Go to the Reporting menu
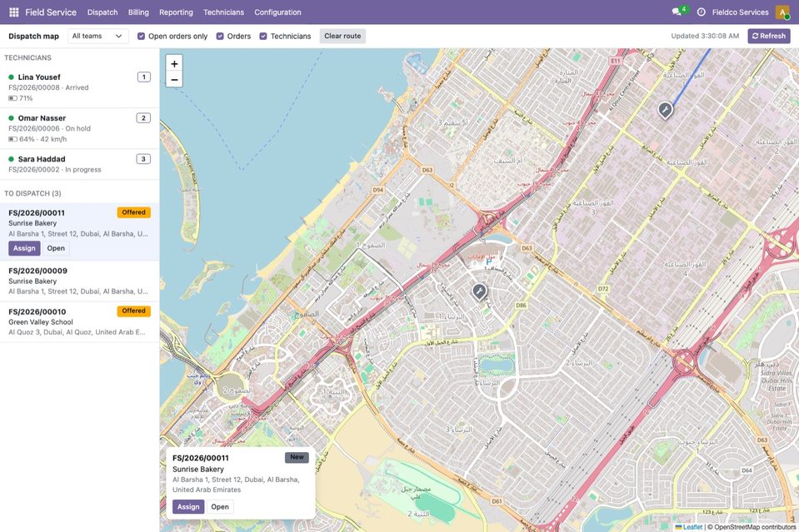The height and width of the screenshot is (532, 799). click(x=176, y=12)
